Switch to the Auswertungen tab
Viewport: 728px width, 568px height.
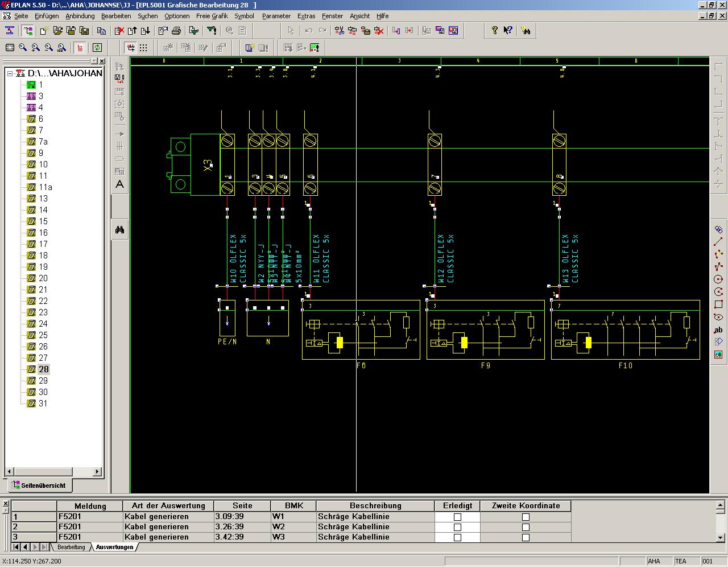(114, 548)
